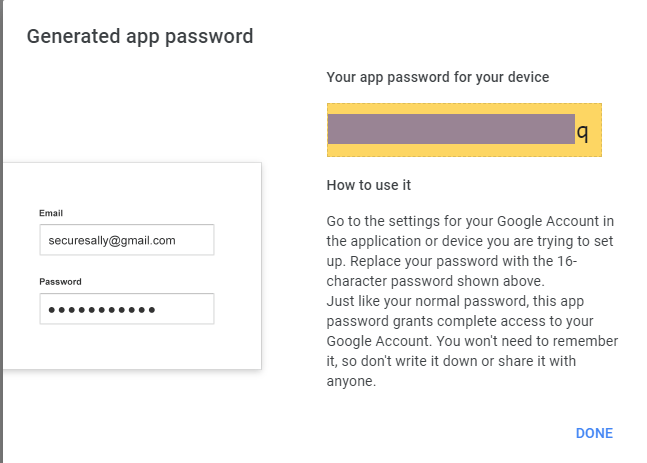Click the line 'the application or device you are trying'
Screen dimensions: 647x463
468,239
